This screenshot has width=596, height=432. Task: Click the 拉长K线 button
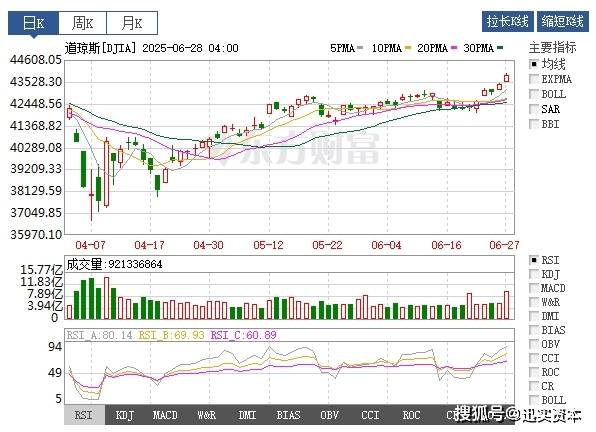point(507,21)
